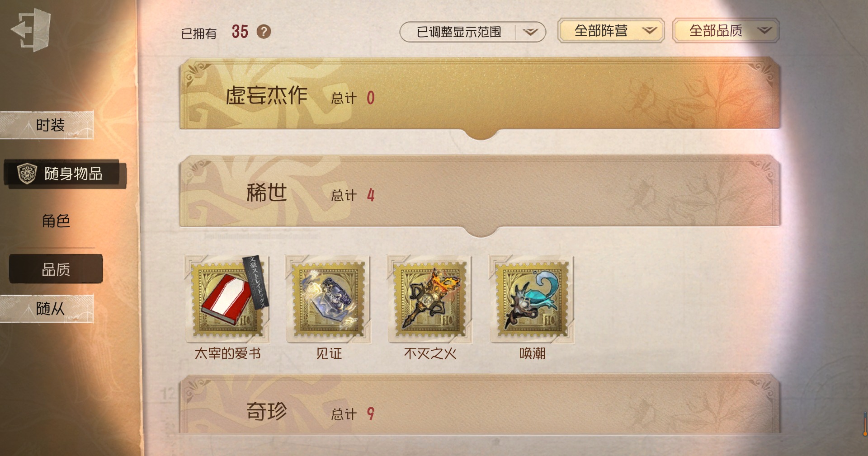The image size is (868, 456).
Task: Expand the 全部品质 quality filter
Action: [726, 31]
